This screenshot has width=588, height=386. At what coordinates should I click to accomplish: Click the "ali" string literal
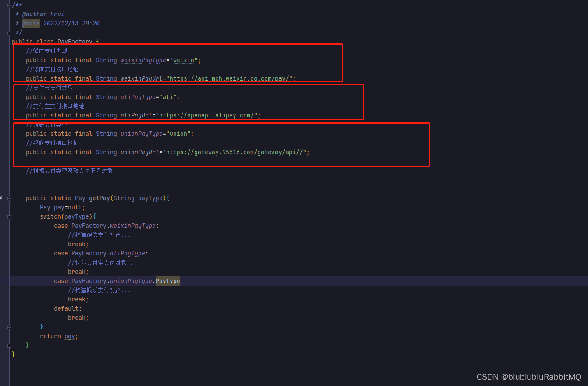168,97
